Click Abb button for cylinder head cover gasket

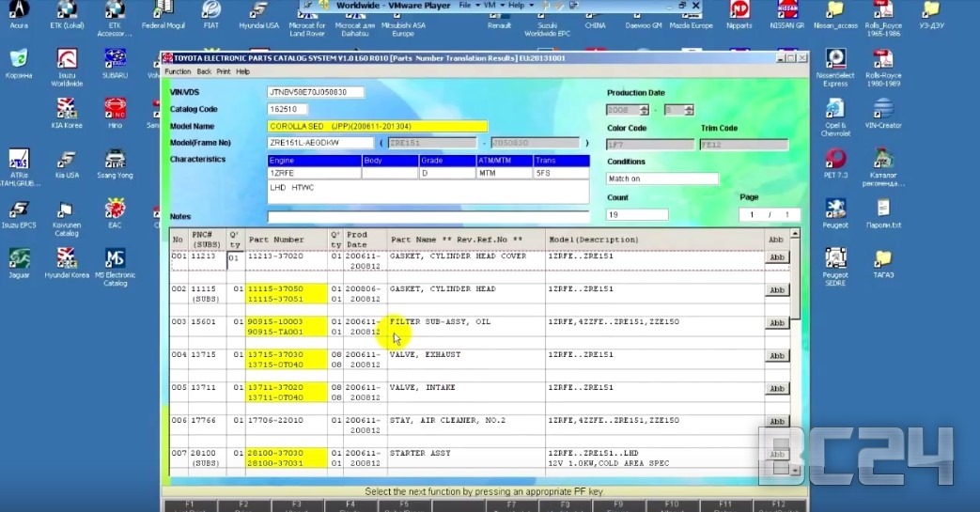(x=777, y=257)
